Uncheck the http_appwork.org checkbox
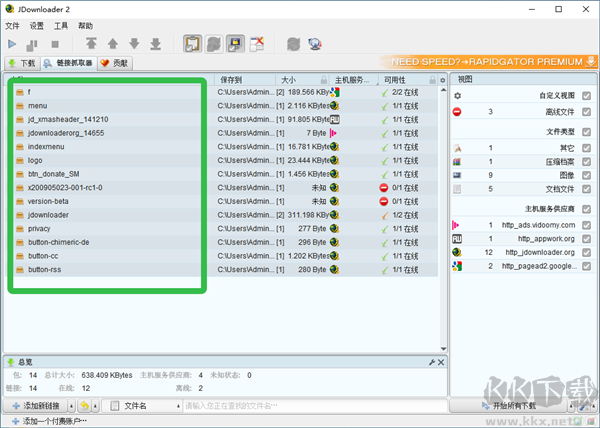Screen dimensions: 600x428 pos(586,239)
